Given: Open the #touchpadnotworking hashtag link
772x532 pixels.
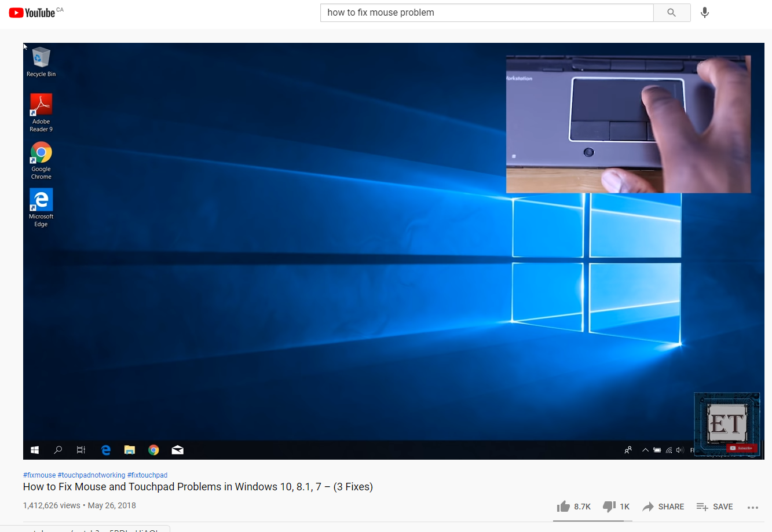Looking at the screenshot, I should click(x=92, y=475).
